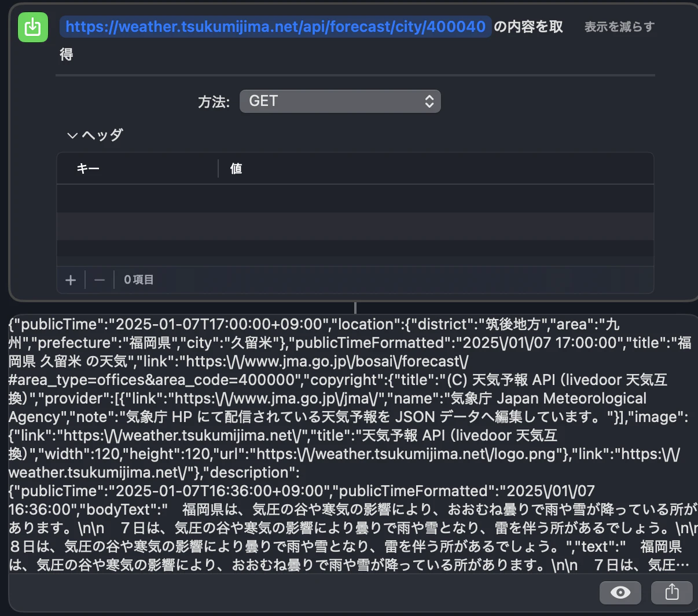Image resolution: width=698 pixels, height=616 pixels.
Task: Open the 方法 (method) dropdown showing GET
Action: [x=340, y=101]
